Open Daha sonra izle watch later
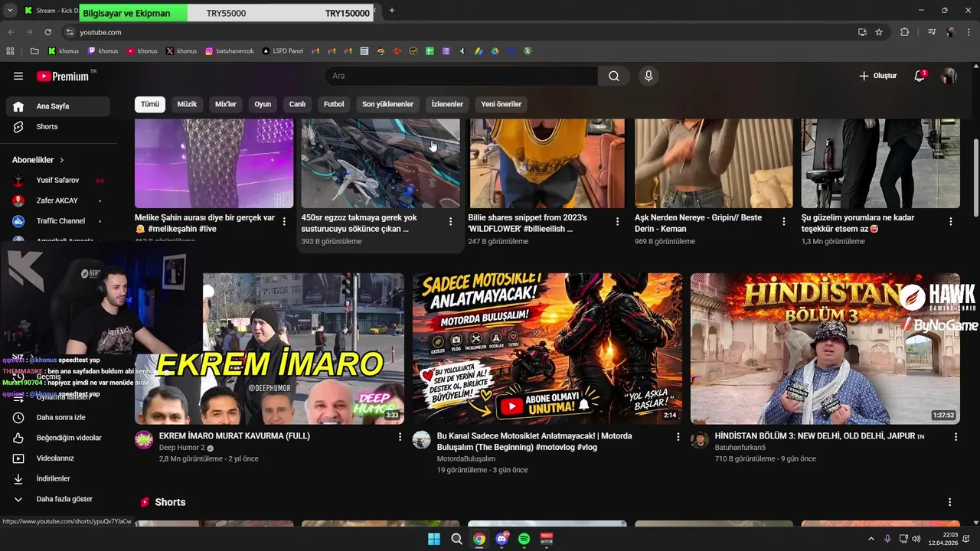Viewport: 980px width, 551px height. (x=58, y=417)
